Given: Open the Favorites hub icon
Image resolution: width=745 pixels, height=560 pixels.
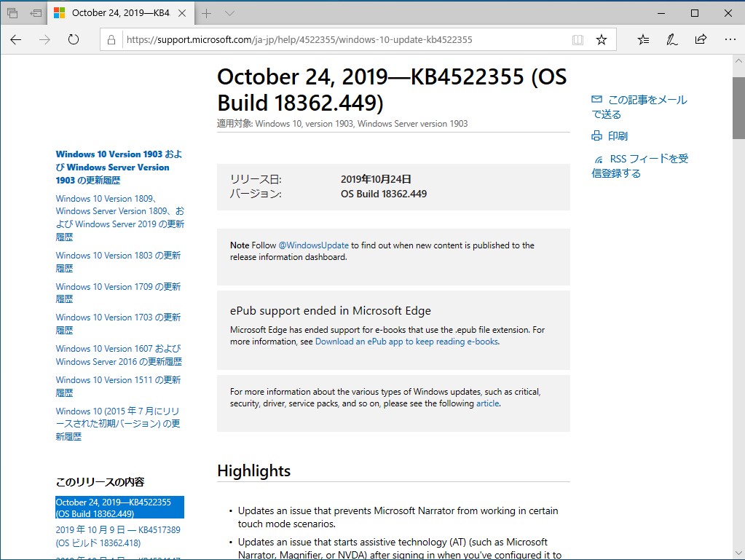Looking at the screenshot, I should [x=643, y=39].
